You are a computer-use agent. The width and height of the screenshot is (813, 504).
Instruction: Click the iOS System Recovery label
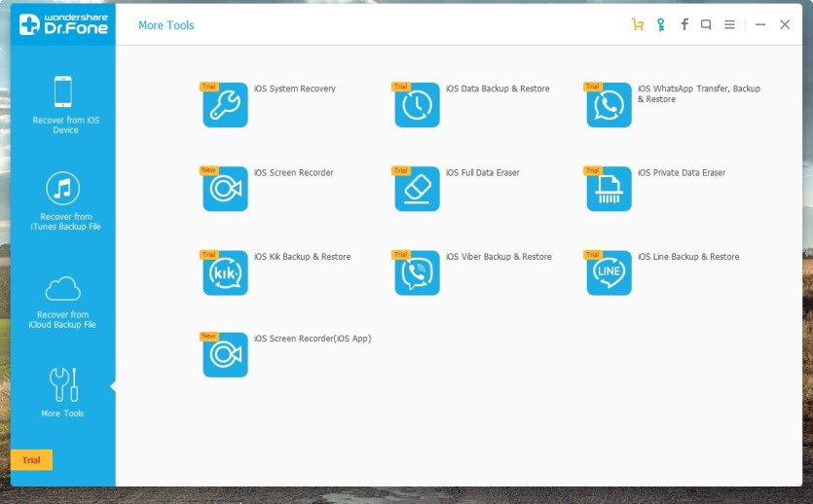coord(294,89)
